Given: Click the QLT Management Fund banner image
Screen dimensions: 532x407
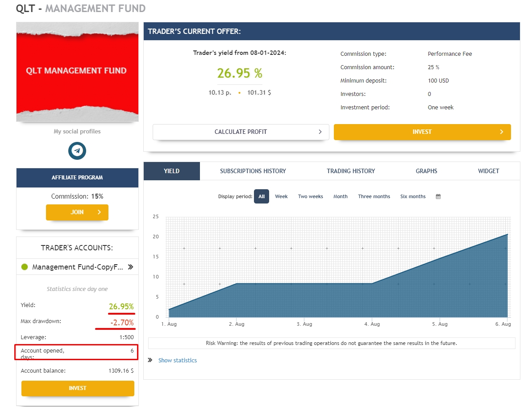Looking at the screenshot, I should coord(77,71).
